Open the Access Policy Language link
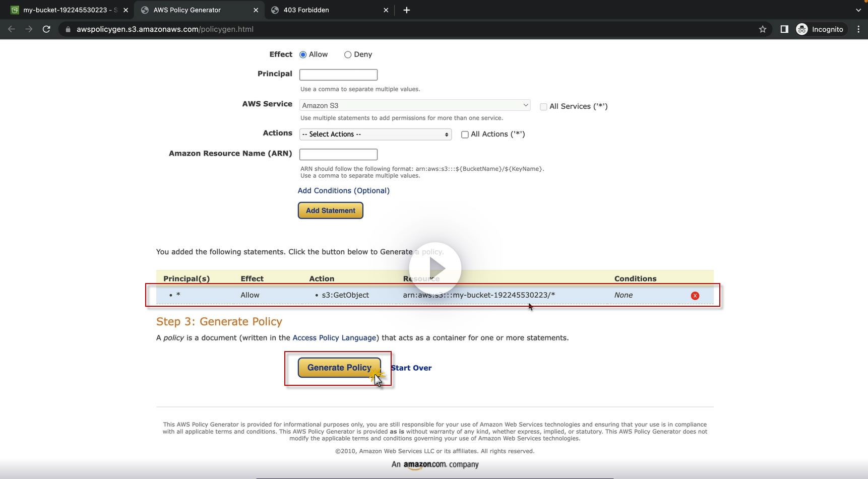The image size is (868, 479). [335, 337]
